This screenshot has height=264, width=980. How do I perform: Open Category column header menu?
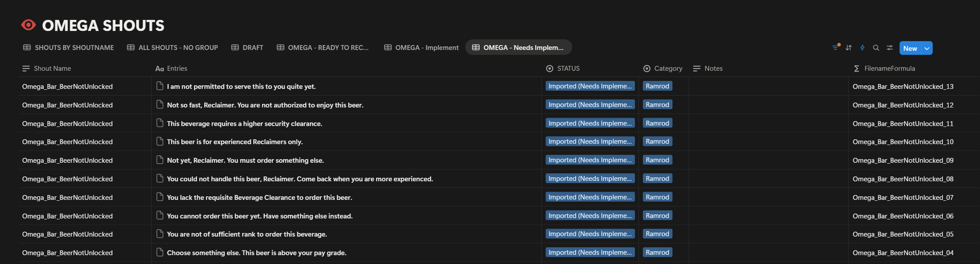663,69
